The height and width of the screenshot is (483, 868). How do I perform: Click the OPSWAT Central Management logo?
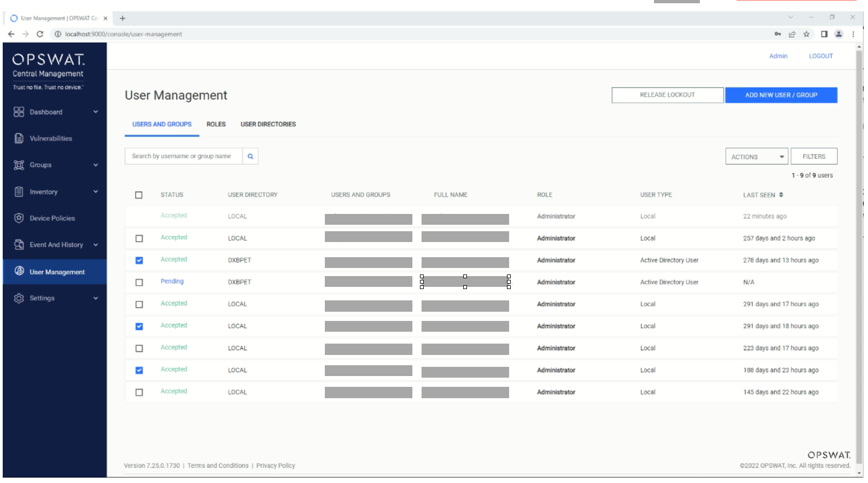[49, 71]
